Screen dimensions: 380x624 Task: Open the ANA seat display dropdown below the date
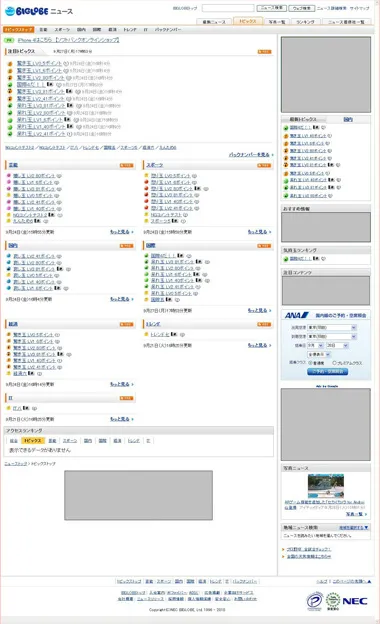(x=319, y=354)
